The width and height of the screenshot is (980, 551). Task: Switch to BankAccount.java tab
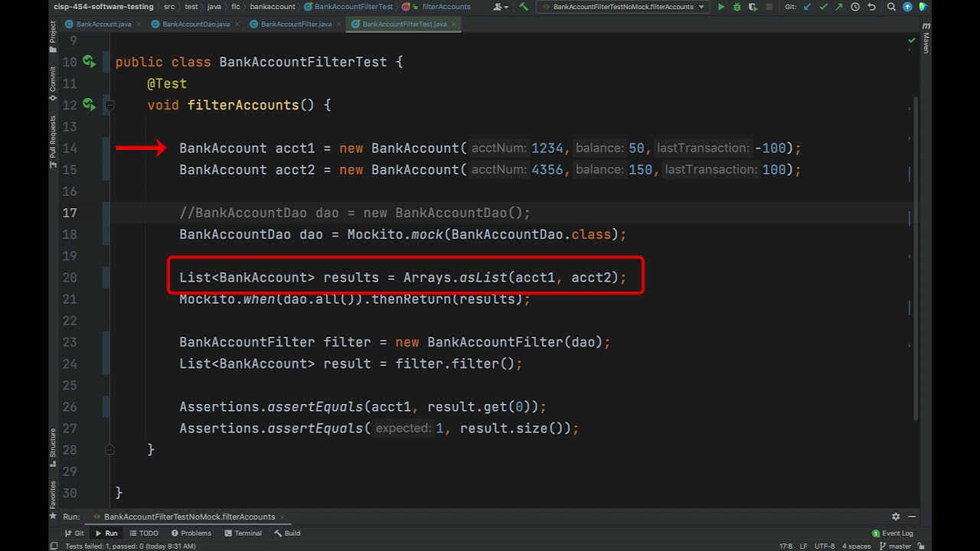point(97,24)
